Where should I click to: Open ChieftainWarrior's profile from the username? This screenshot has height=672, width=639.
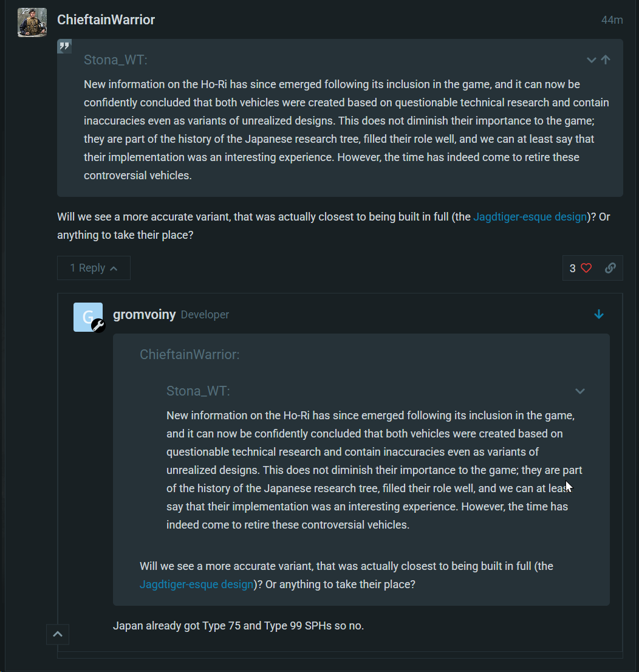click(x=106, y=19)
